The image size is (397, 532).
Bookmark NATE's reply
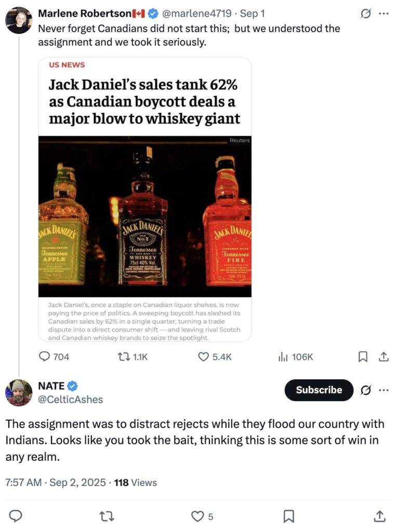pos(288,516)
